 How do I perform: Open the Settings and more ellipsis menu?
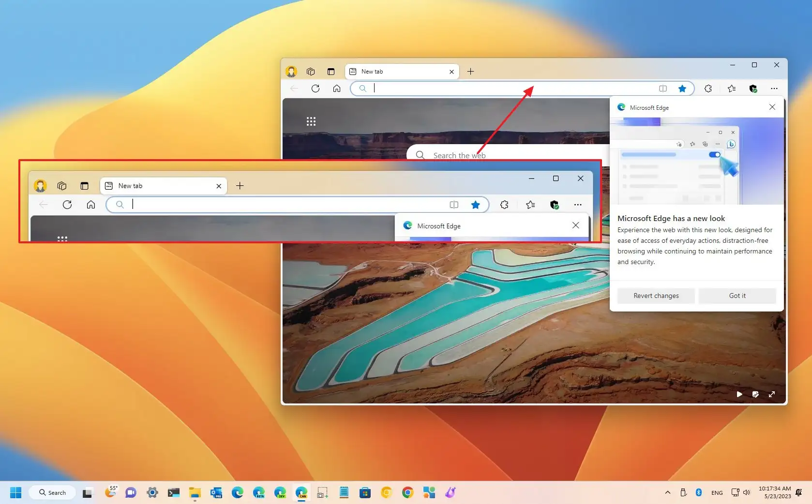[578, 205]
